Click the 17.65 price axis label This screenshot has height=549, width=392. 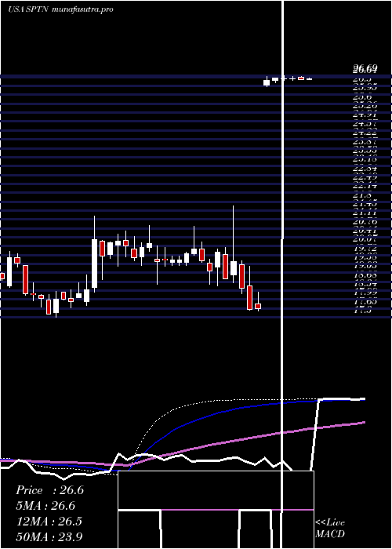[365, 301]
